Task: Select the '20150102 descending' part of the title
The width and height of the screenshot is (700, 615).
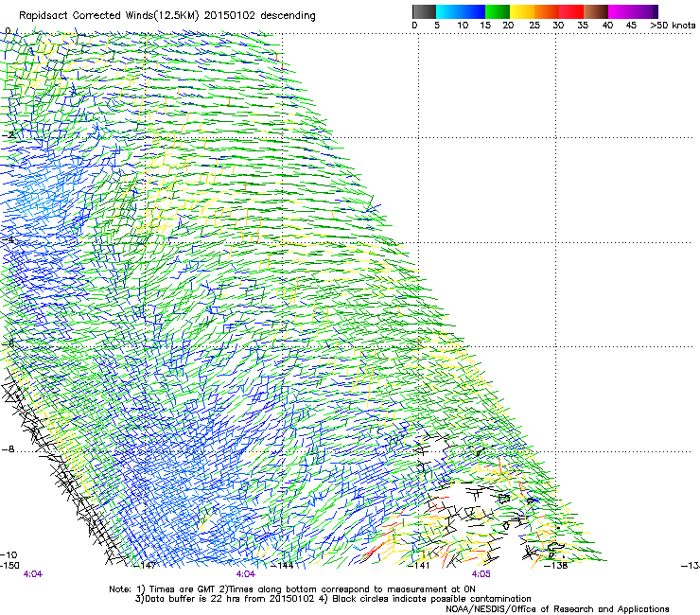Action: (260, 15)
